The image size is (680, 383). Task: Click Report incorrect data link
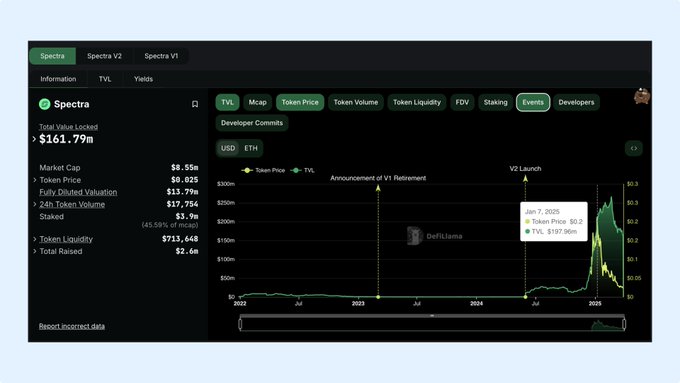coord(72,326)
